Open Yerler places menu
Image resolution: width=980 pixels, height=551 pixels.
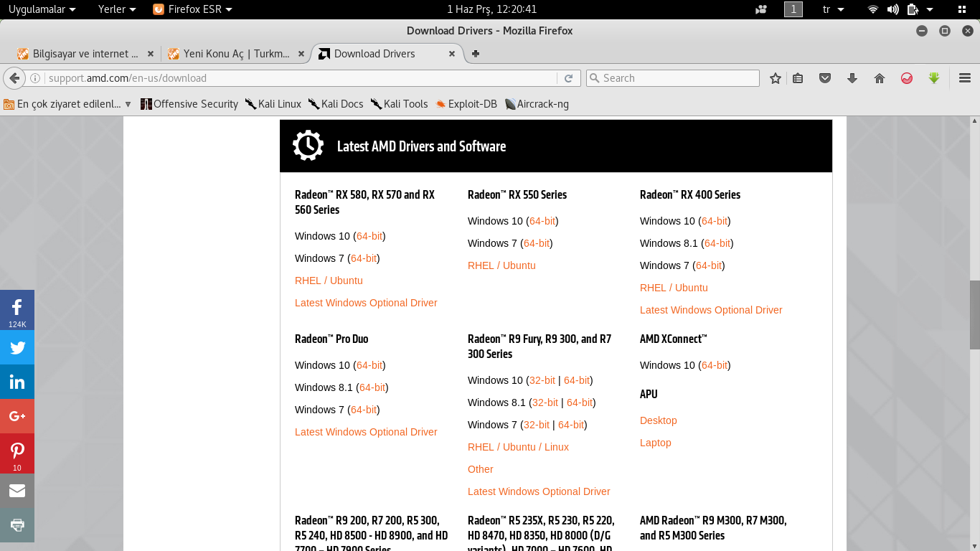[x=117, y=9]
